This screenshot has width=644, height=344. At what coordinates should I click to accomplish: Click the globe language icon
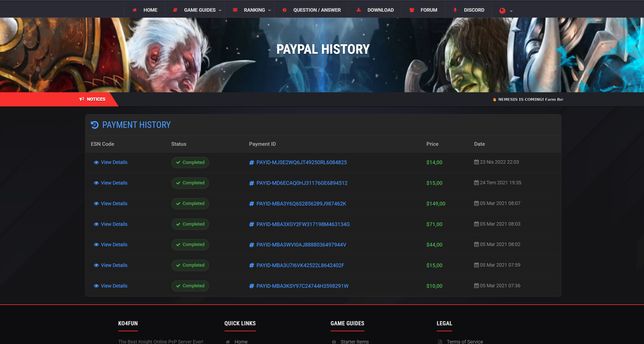502,10
